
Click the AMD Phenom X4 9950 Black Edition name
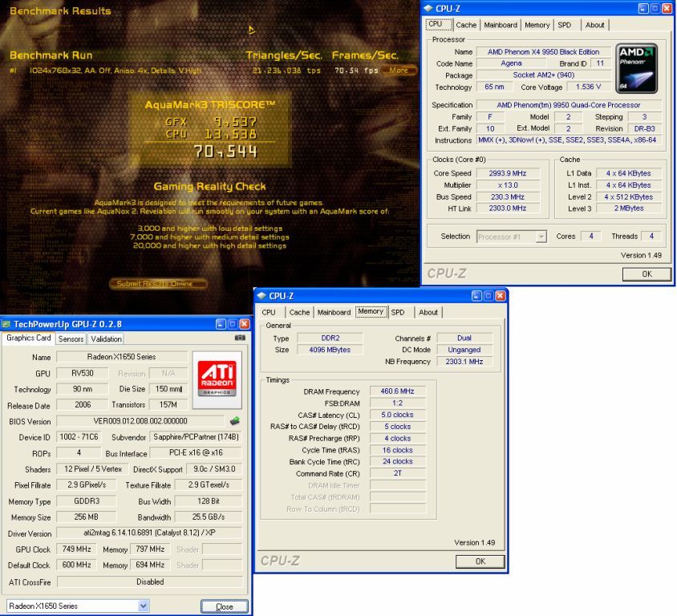pyautogui.click(x=544, y=52)
